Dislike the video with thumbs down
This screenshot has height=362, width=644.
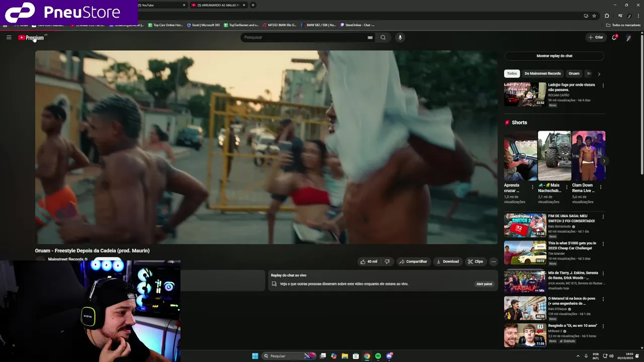[x=387, y=261]
